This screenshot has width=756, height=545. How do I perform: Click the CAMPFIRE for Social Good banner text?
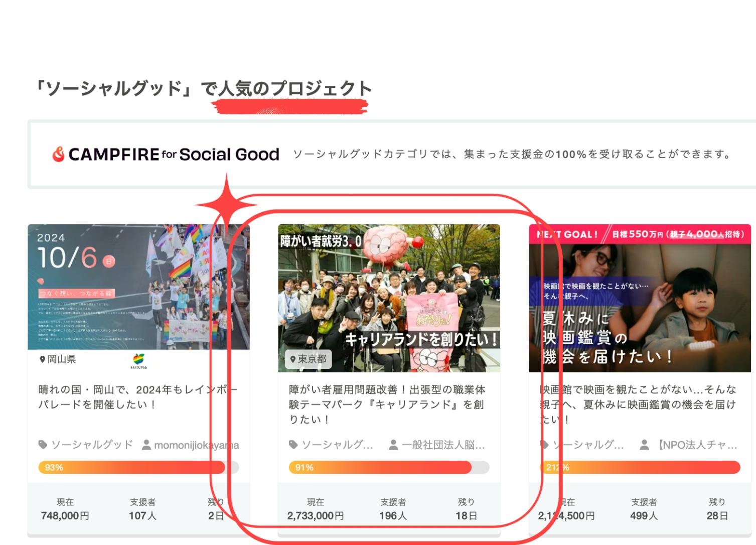pyautogui.click(x=174, y=155)
